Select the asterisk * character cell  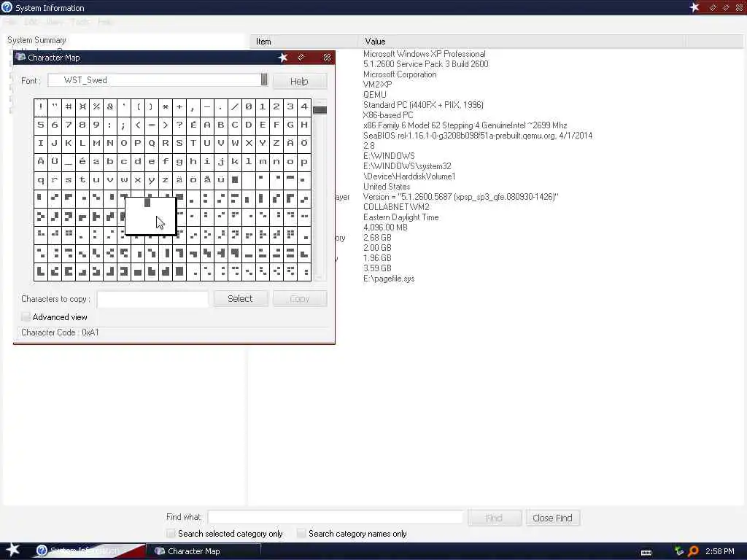point(166,106)
